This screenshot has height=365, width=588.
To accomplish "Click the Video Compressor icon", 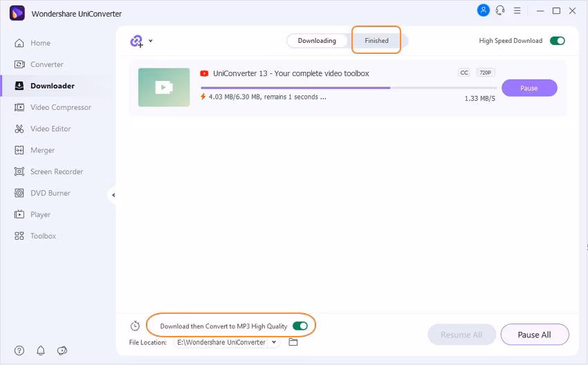I will point(19,108).
